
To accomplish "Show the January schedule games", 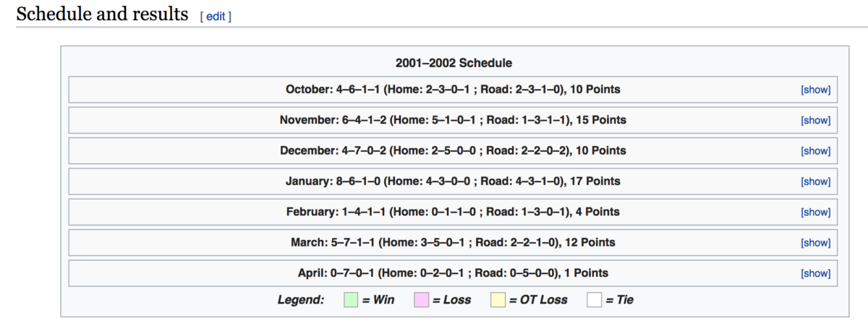I will click(815, 181).
